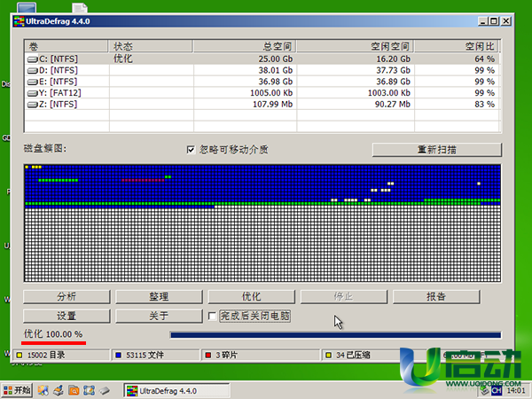Click the 重新扫描 rescan button

click(x=436, y=150)
